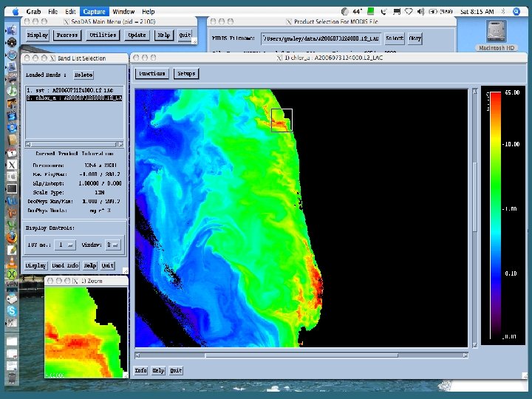The image size is (532, 399).
Task: Open the Window number dropdown
Action: (x=113, y=245)
